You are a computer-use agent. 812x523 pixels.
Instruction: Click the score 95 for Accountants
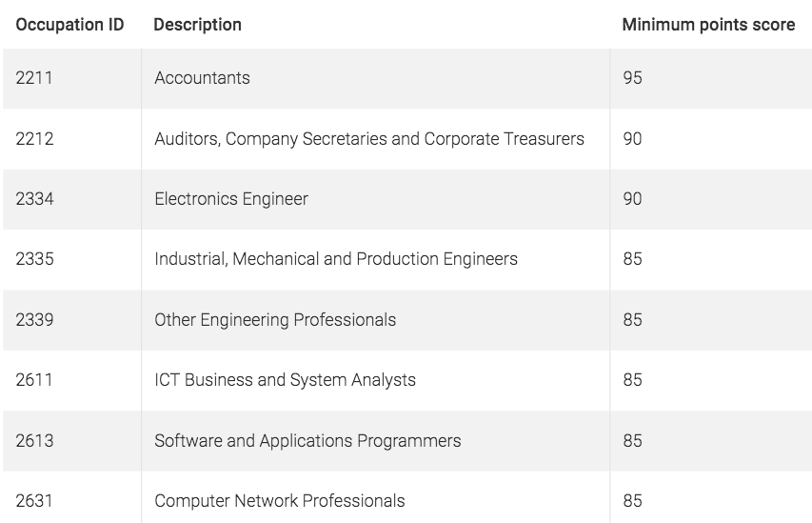(x=632, y=78)
